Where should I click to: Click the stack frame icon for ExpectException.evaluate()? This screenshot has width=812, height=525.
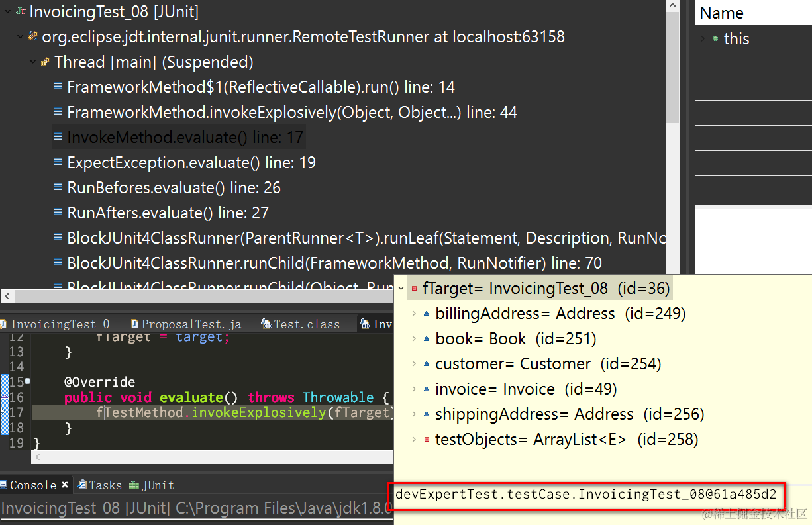point(58,163)
